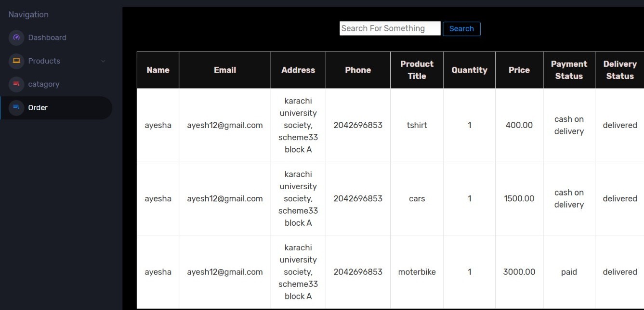The image size is (644, 310).
Task: Click the Delivery Status column header
Action: pyautogui.click(x=619, y=70)
